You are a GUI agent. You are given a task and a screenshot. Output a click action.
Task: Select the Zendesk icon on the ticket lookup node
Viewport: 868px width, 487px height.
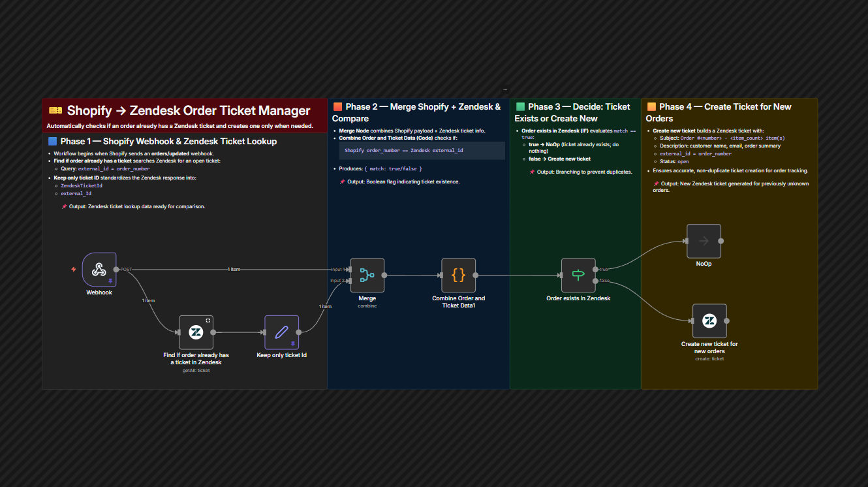(x=196, y=333)
